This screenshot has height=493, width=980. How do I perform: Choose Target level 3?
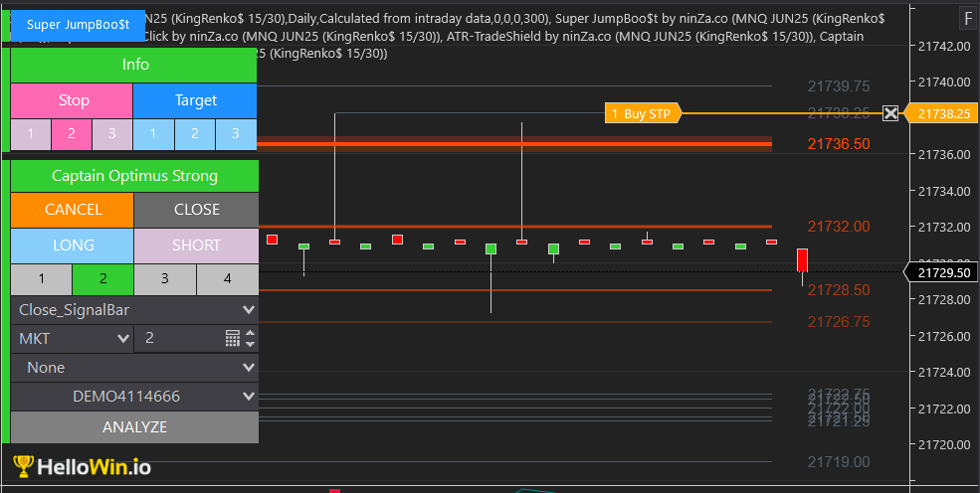[x=236, y=134]
